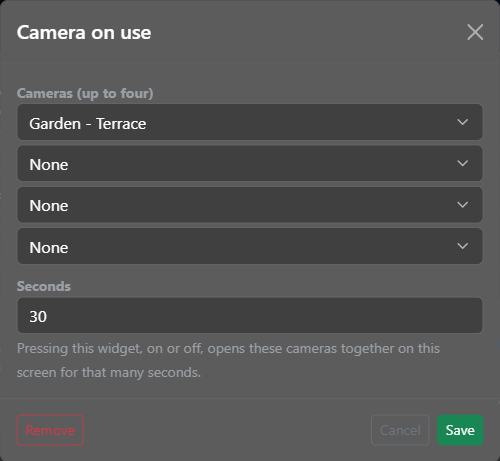The image size is (500, 461).
Task: Open the third camera dropdown set to None
Action: pyautogui.click(x=250, y=205)
